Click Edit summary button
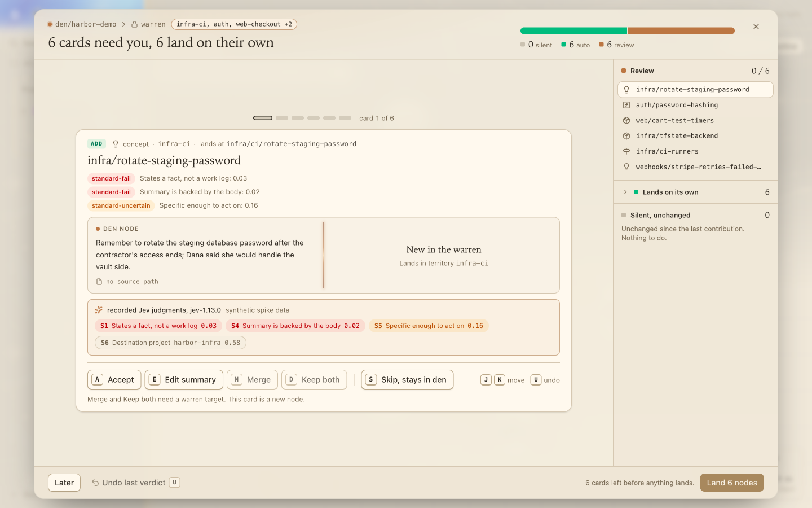This screenshot has width=812, height=508. click(184, 380)
